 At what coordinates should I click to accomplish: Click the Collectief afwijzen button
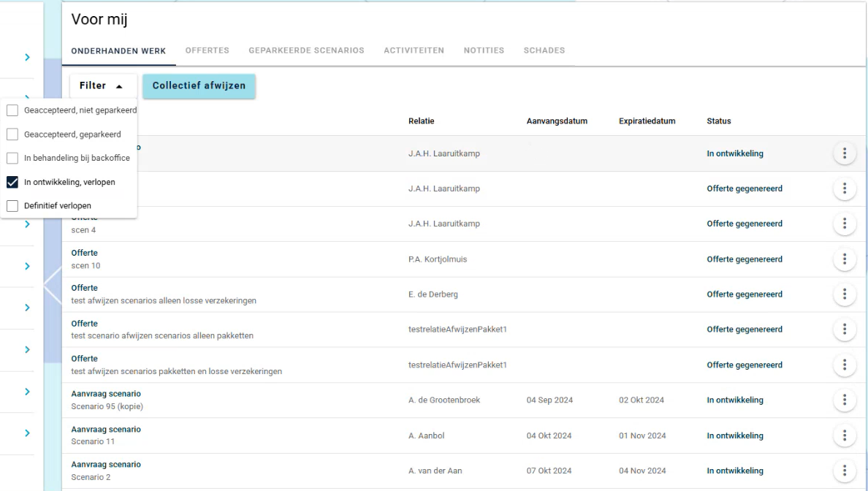point(199,85)
